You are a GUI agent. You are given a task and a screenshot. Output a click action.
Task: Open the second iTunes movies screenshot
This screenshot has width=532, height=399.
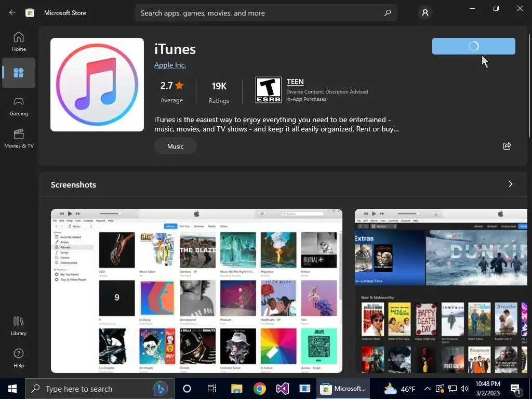click(x=441, y=291)
